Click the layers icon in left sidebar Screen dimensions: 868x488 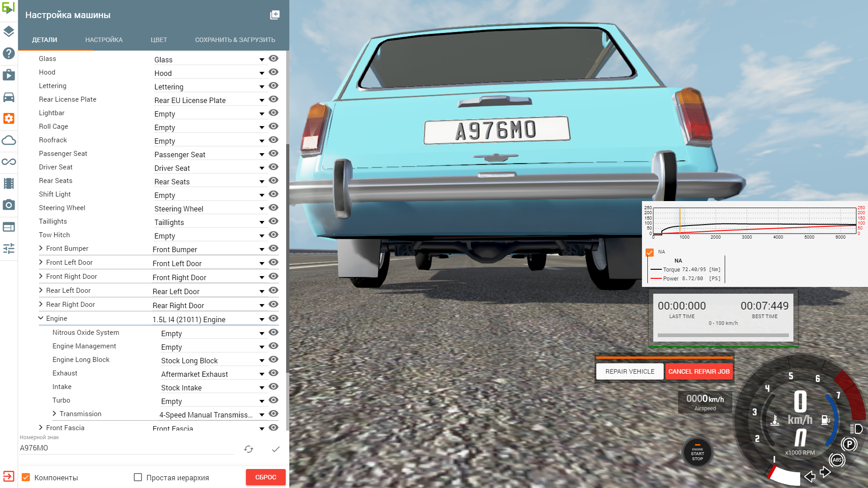click(9, 32)
